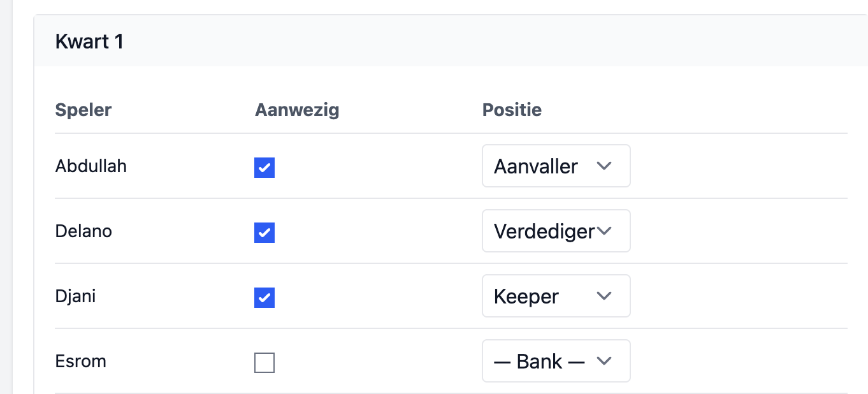The height and width of the screenshot is (394, 868).
Task: Select the player name Delano
Action: tap(83, 231)
